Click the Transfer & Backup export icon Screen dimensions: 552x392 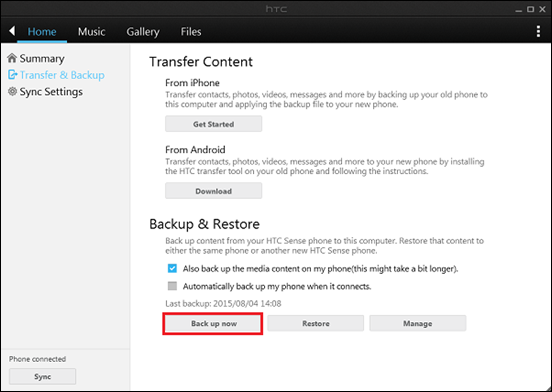[13, 75]
